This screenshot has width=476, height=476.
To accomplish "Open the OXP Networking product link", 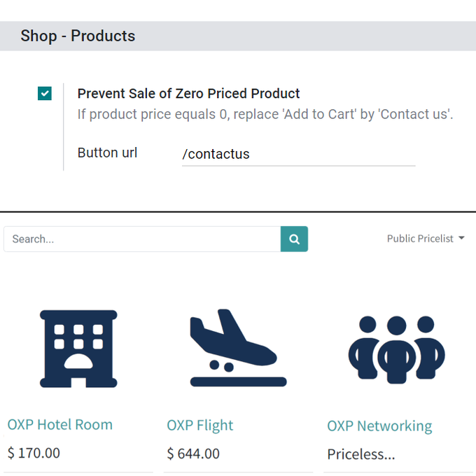I will 379,426.
